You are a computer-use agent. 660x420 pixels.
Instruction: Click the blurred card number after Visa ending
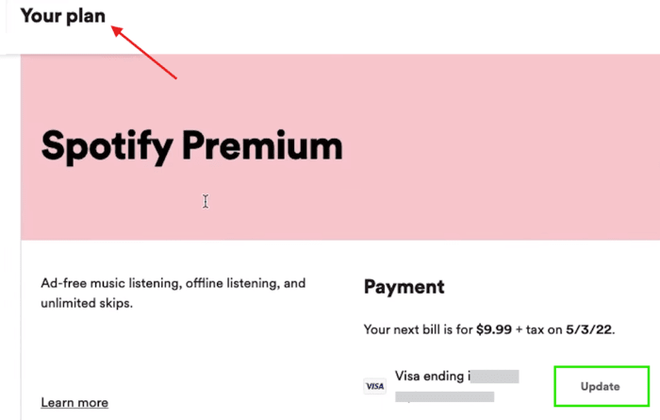(x=495, y=376)
